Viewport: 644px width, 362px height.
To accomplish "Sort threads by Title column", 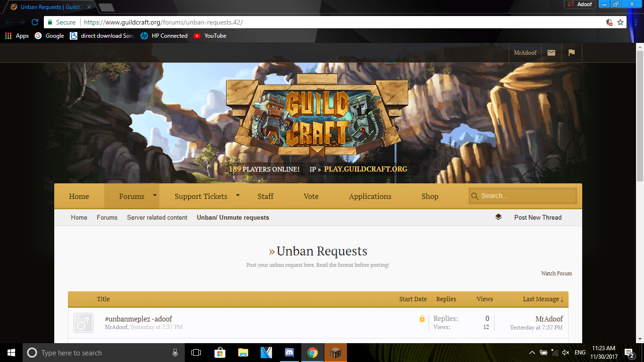I will point(103,299).
